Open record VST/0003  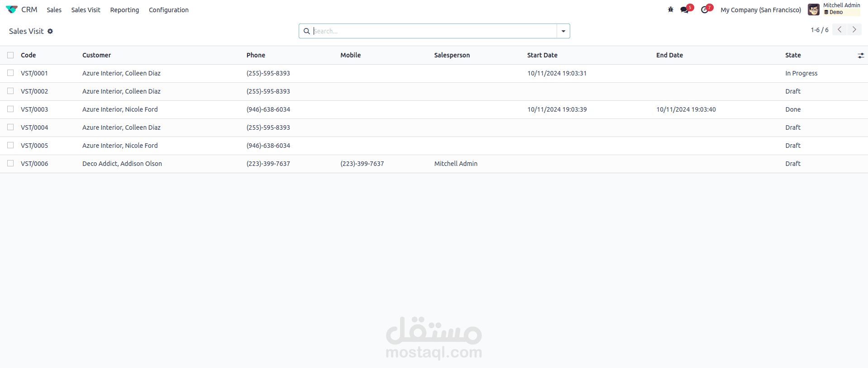[34, 109]
